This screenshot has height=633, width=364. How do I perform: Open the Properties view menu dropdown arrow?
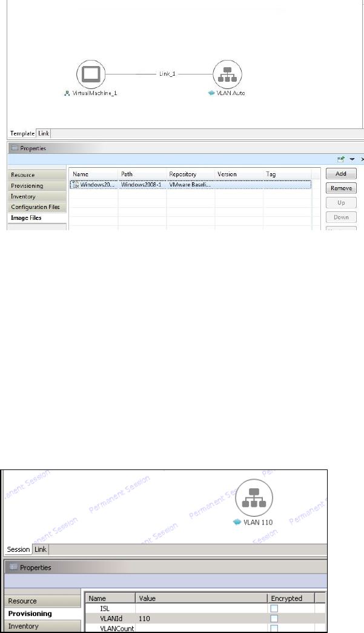coord(352,159)
